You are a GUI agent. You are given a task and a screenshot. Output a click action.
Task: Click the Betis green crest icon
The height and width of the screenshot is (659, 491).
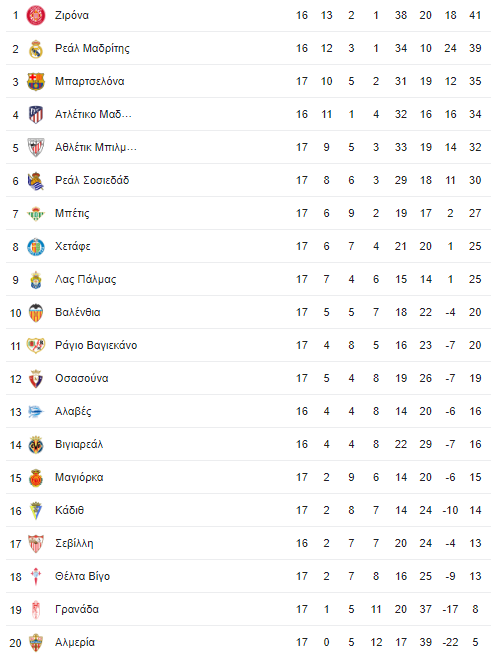(x=36, y=214)
